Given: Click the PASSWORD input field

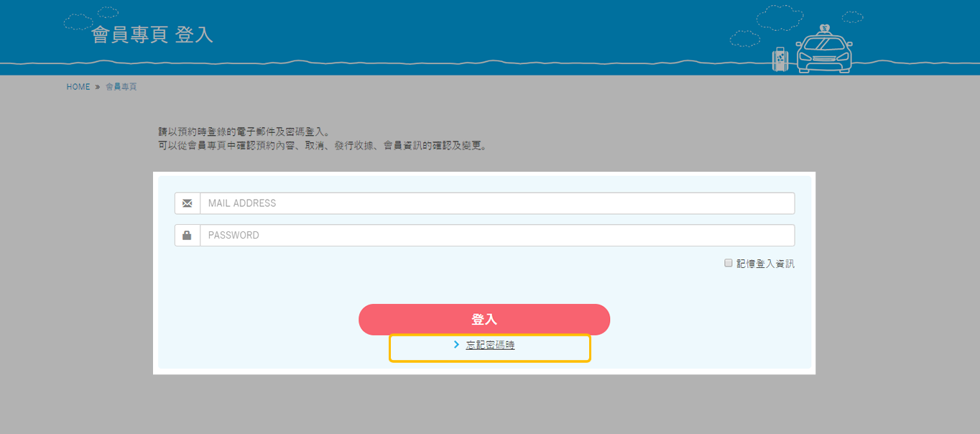Looking at the screenshot, I should click(497, 236).
